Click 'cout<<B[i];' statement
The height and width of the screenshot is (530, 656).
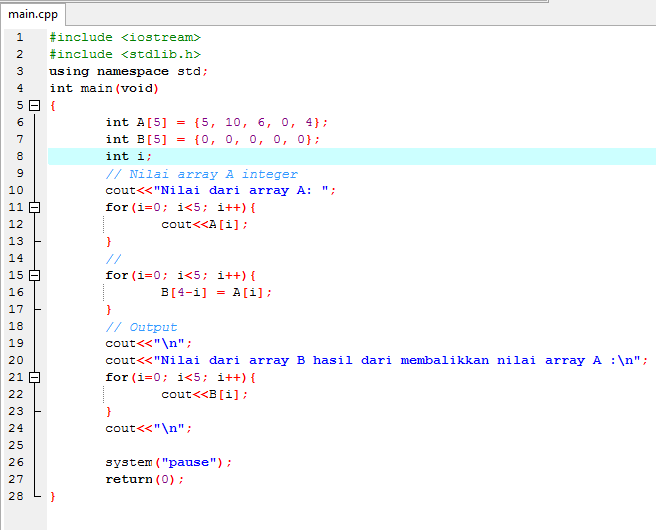205,394
